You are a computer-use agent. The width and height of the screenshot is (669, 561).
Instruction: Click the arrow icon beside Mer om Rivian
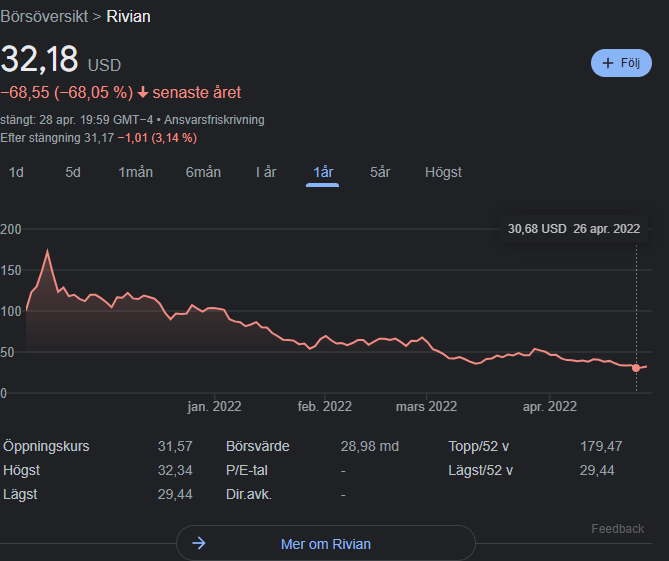(x=199, y=543)
